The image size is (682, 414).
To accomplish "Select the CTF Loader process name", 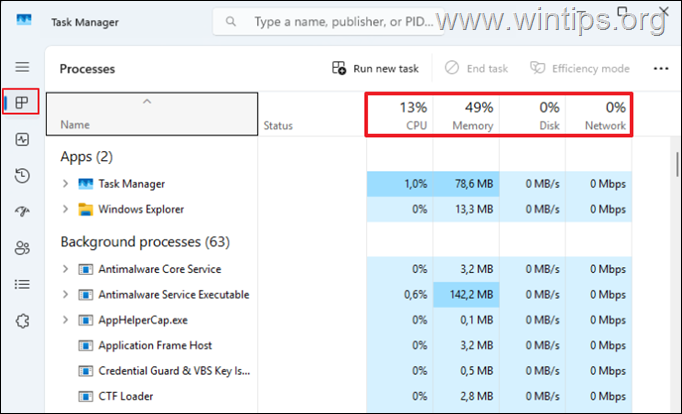I will (126, 396).
